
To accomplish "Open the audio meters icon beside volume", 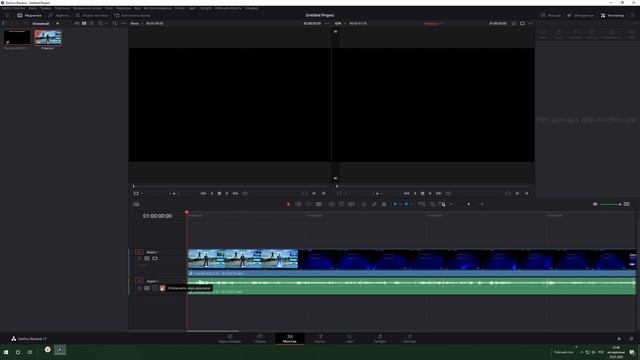I will coord(627,204).
